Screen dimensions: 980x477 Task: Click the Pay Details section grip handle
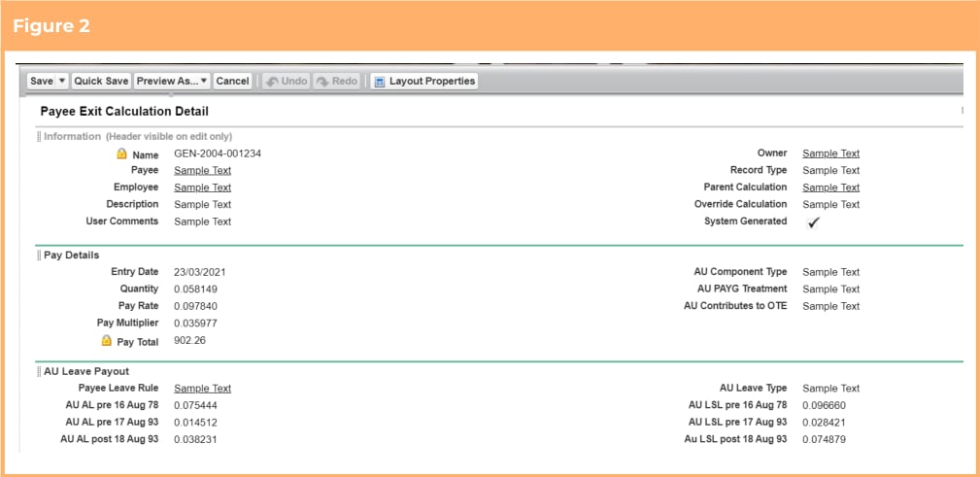pyautogui.click(x=39, y=256)
